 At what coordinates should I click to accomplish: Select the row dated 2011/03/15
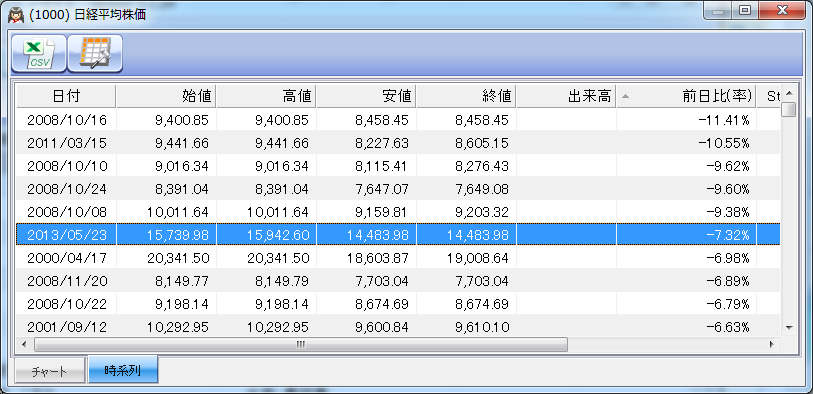[398, 143]
